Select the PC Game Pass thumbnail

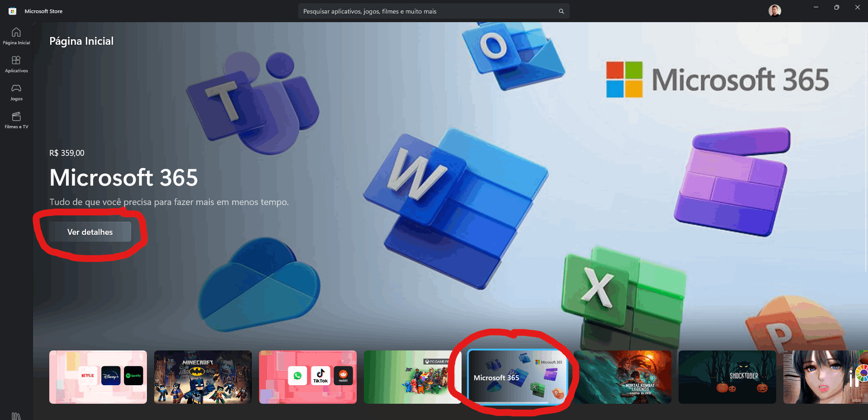(413, 377)
